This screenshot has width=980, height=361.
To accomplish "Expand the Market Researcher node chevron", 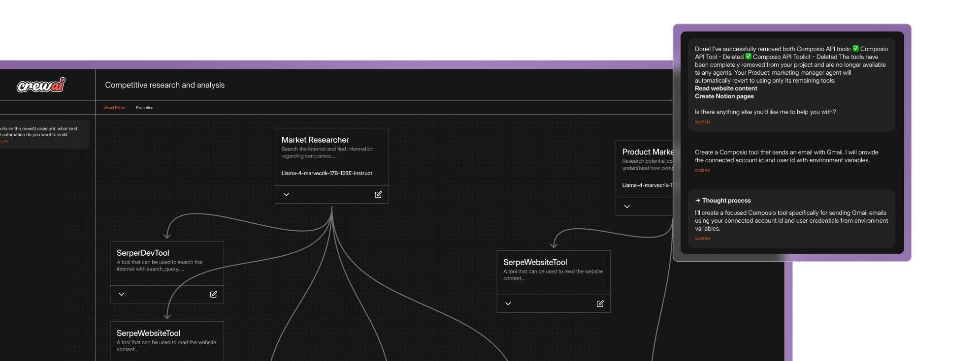I will [x=286, y=195].
